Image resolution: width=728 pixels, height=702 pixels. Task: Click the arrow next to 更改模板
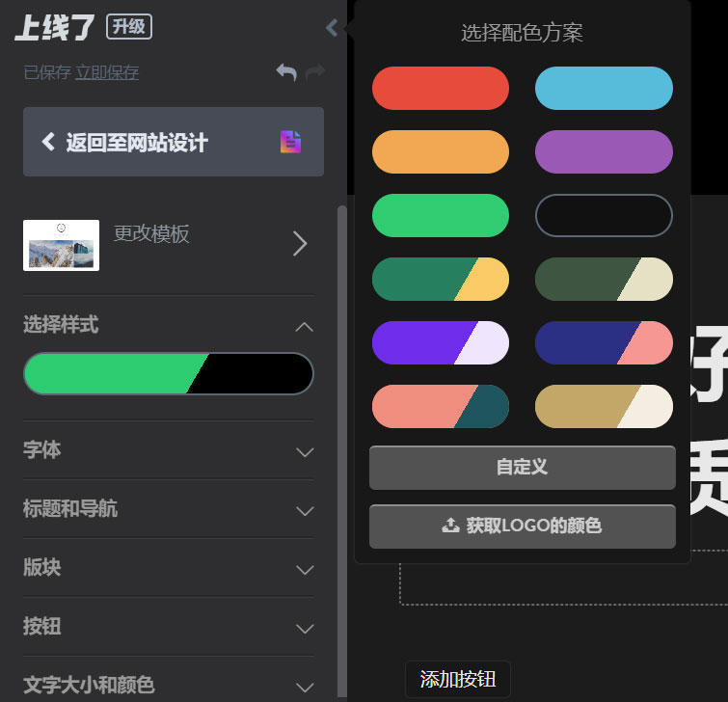coord(300,244)
